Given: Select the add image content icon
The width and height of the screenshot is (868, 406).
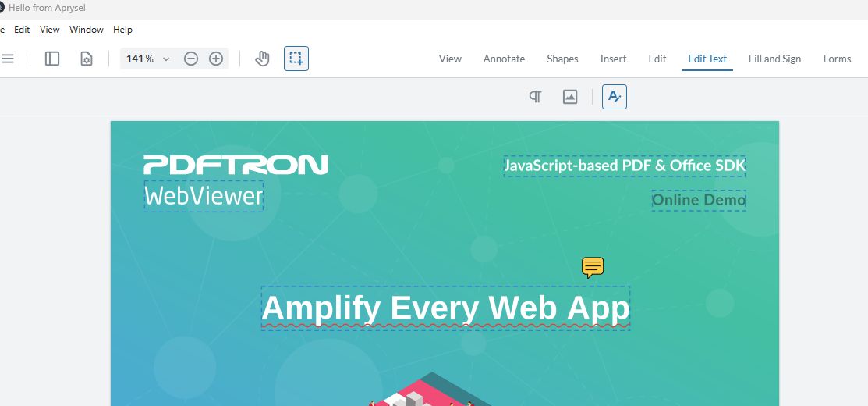Looking at the screenshot, I should 569,97.
